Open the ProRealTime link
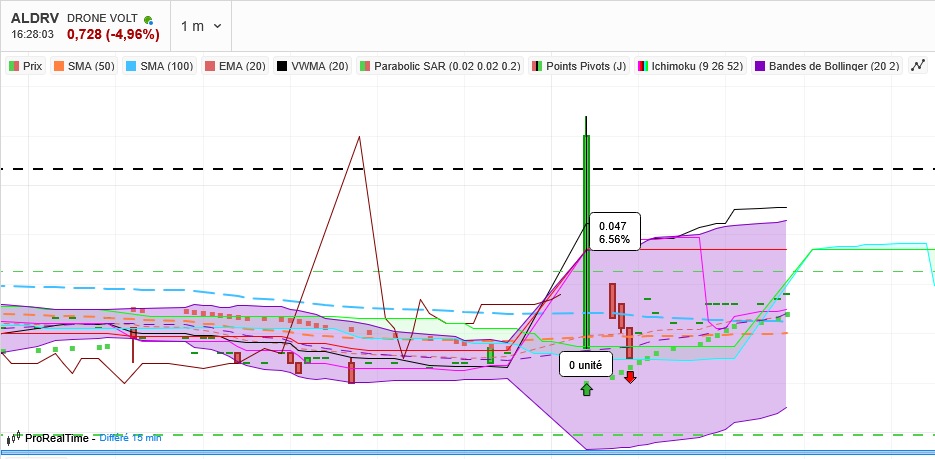Screen dimensions: 935x459 (56, 438)
